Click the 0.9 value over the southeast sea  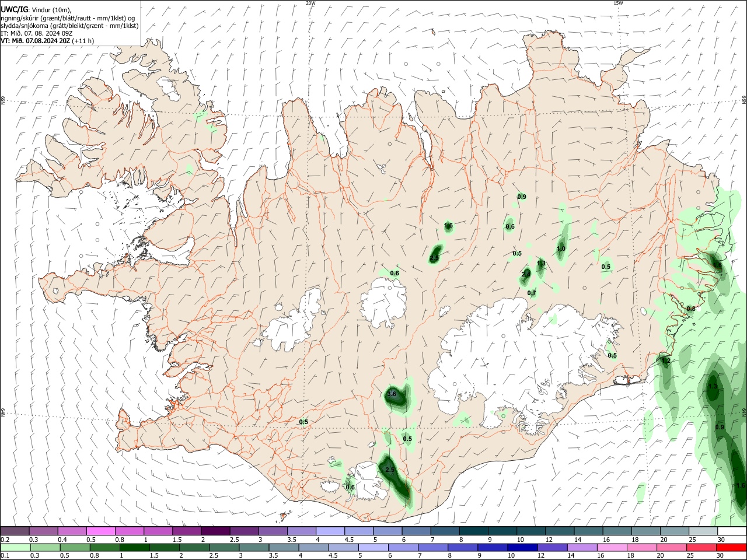(720, 427)
